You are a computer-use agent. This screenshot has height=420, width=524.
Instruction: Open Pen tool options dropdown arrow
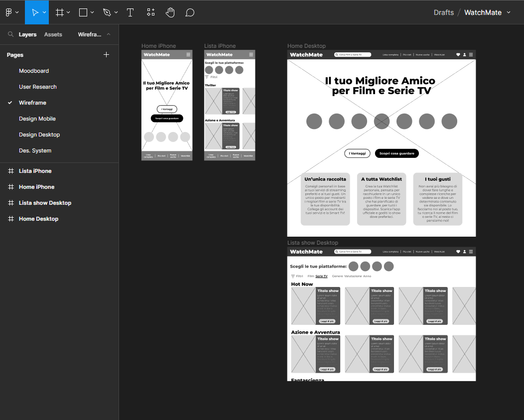pyautogui.click(x=116, y=12)
